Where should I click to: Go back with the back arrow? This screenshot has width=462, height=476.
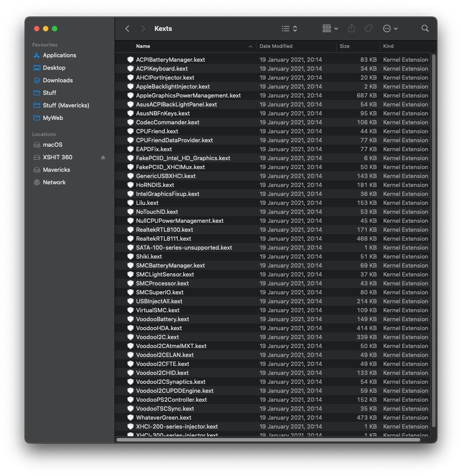coord(127,29)
